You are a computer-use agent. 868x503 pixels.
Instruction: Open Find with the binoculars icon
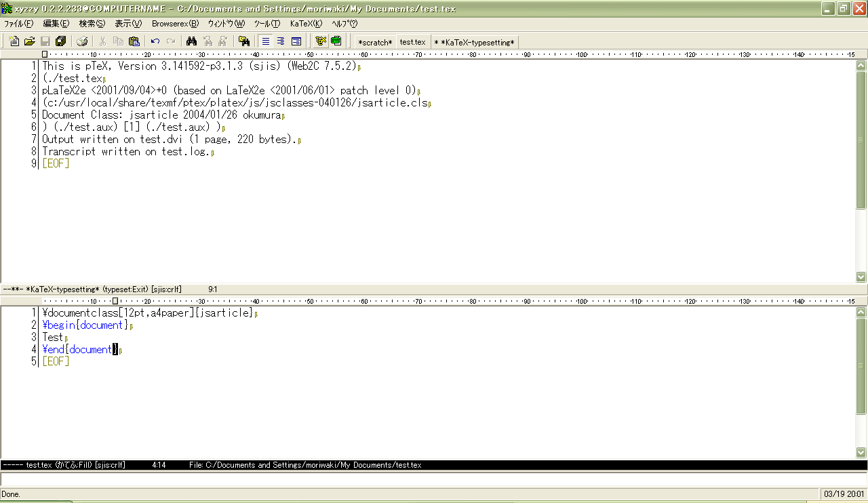pos(191,41)
